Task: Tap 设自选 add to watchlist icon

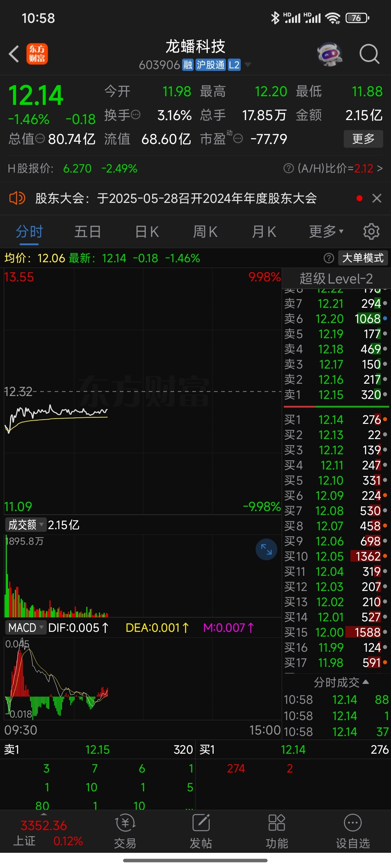Action: point(353,831)
